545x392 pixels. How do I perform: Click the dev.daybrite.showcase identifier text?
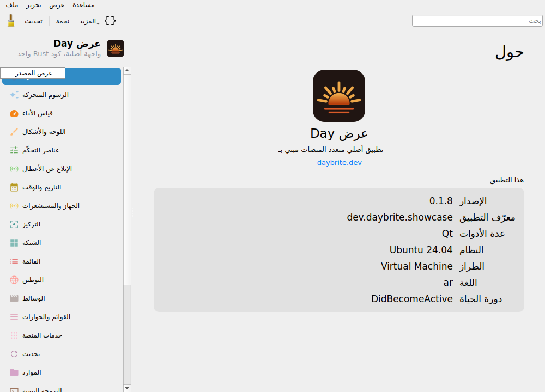pyautogui.click(x=399, y=217)
